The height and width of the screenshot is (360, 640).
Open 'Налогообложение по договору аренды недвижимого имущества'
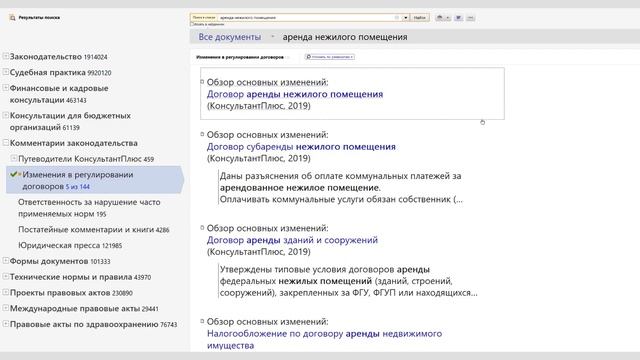[324, 339]
